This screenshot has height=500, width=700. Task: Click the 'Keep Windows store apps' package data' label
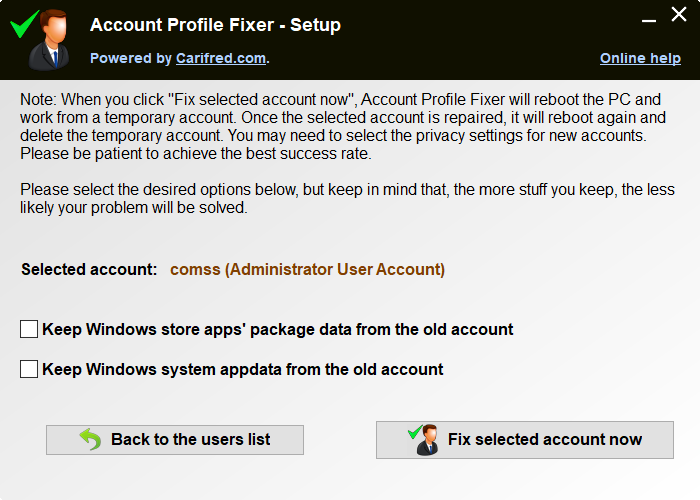tap(277, 329)
